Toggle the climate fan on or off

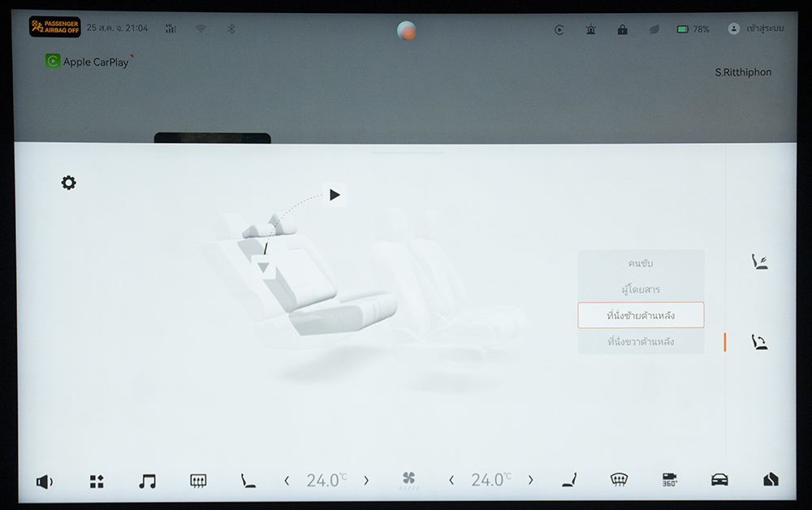409,481
